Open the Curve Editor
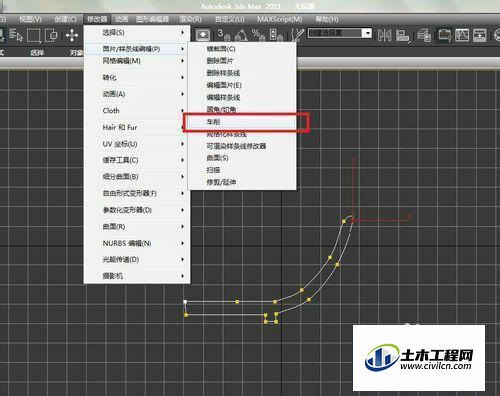 [x=462, y=35]
